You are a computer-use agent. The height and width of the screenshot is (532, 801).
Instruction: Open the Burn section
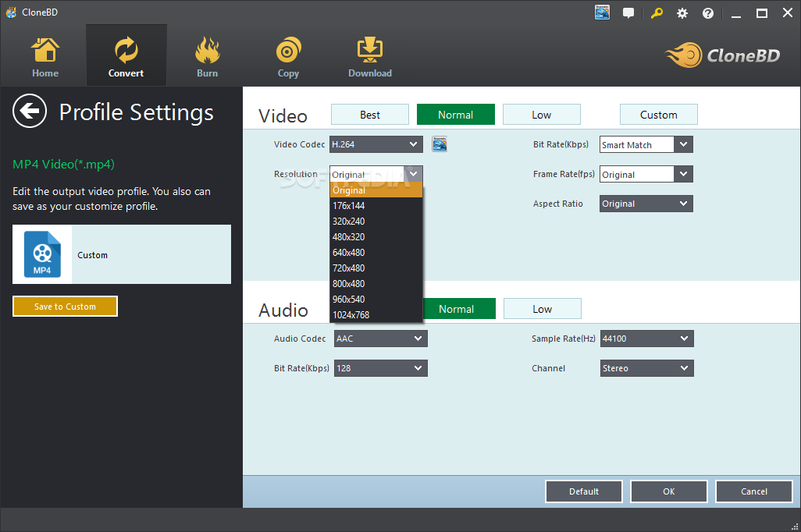click(x=207, y=57)
